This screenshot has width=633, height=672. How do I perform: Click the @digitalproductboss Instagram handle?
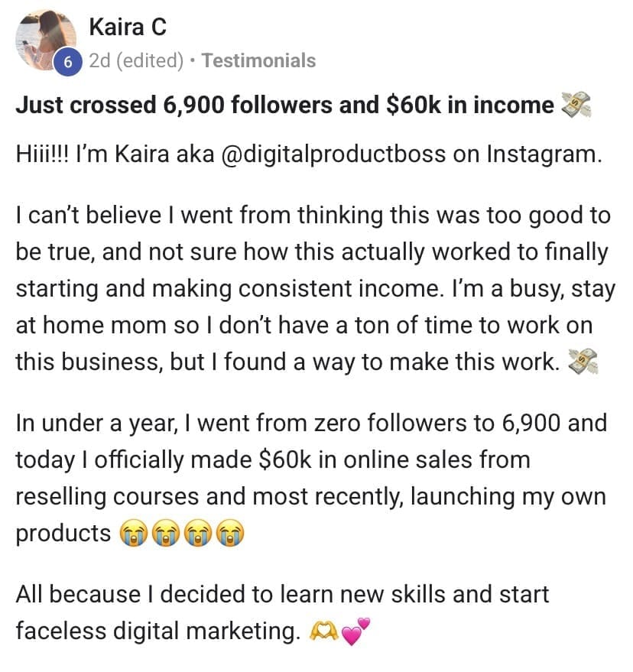pyautogui.click(x=333, y=154)
